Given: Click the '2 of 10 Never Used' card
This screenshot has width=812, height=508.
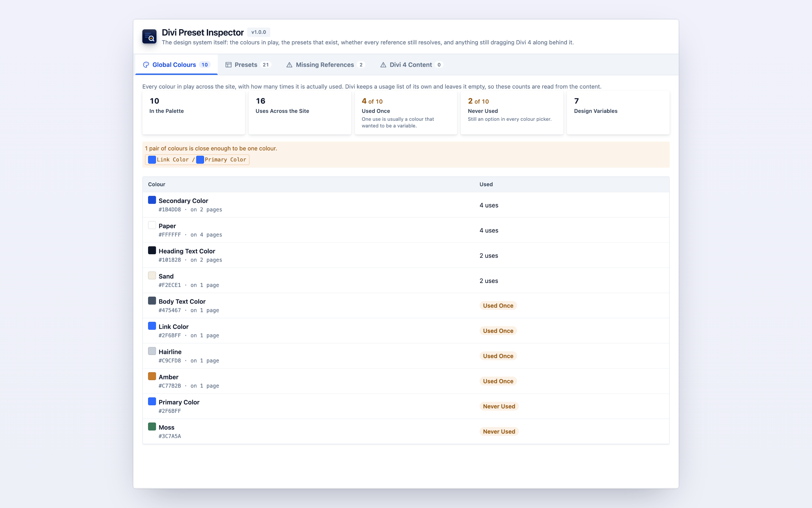Looking at the screenshot, I should tap(512, 113).
